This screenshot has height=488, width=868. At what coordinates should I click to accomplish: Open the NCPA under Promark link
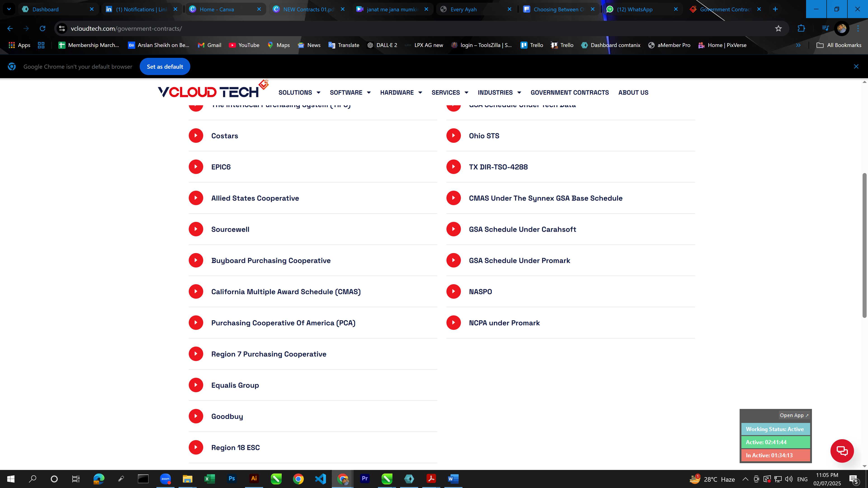[x=504, y=323]
